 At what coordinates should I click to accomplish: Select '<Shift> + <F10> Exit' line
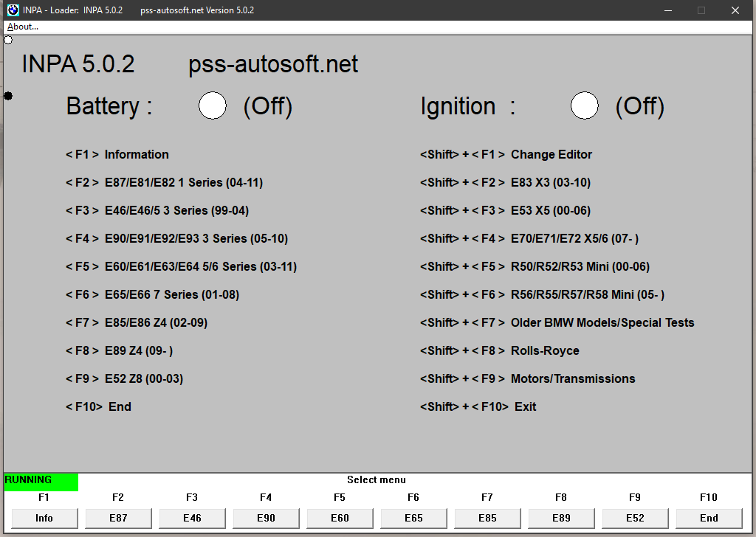click(x=478, y=407)
